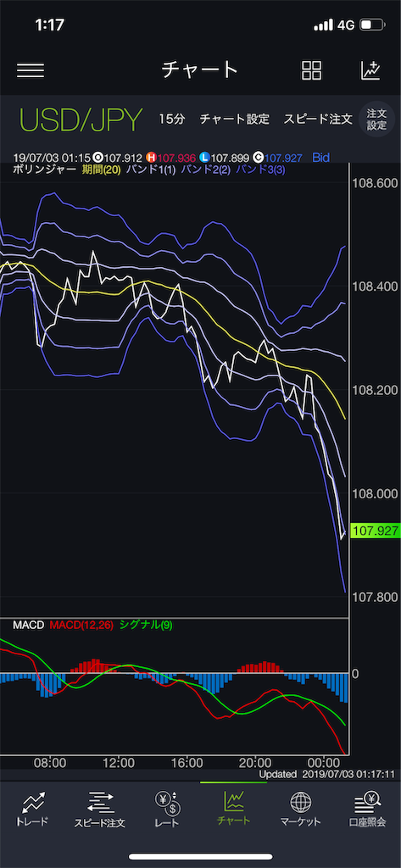Select the USD/JPY currency pair
Image resolution: width=401 pixels, height=868 pixels.
click(x=81, y=119)
